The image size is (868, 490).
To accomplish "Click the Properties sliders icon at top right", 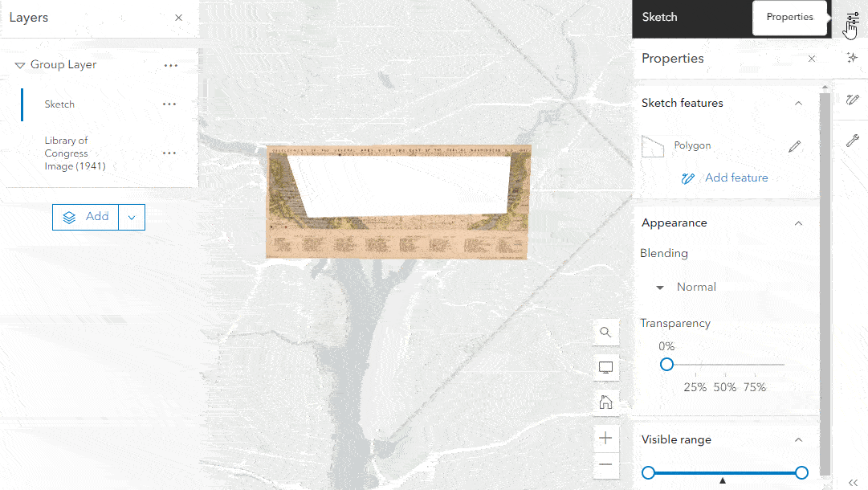I will pos(850,19).
